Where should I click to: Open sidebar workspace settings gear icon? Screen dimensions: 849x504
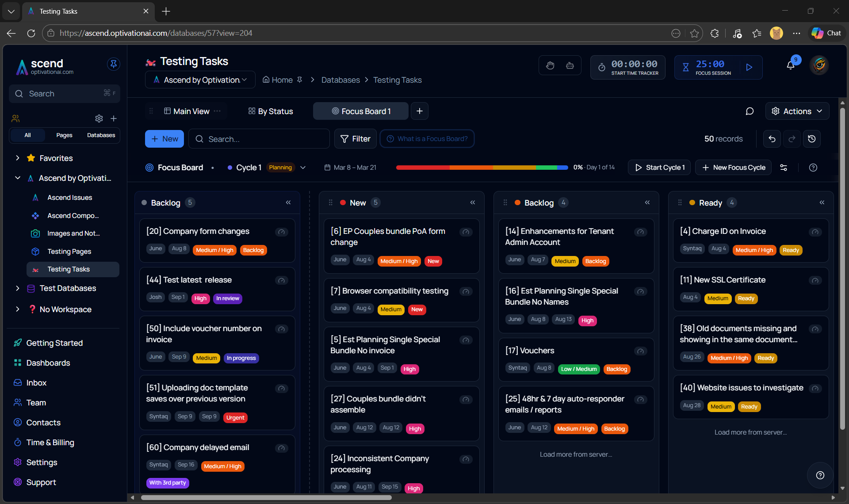[x=99, y=118]
